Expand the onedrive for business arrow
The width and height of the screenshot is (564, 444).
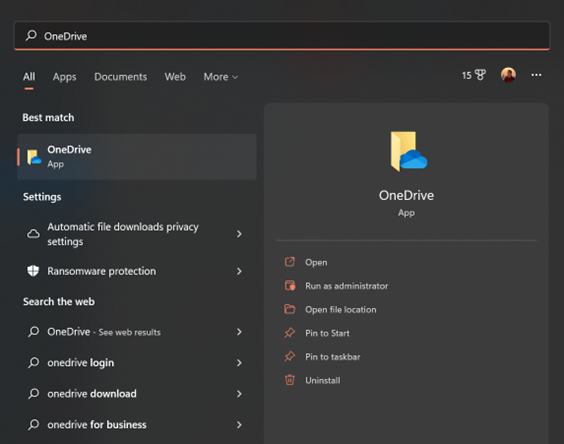239,425
